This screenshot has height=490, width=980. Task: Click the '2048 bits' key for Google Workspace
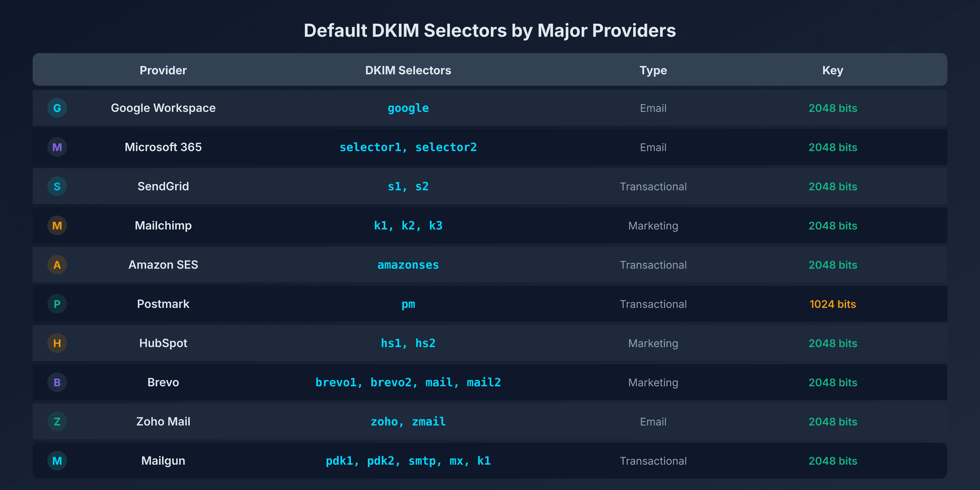833,108
